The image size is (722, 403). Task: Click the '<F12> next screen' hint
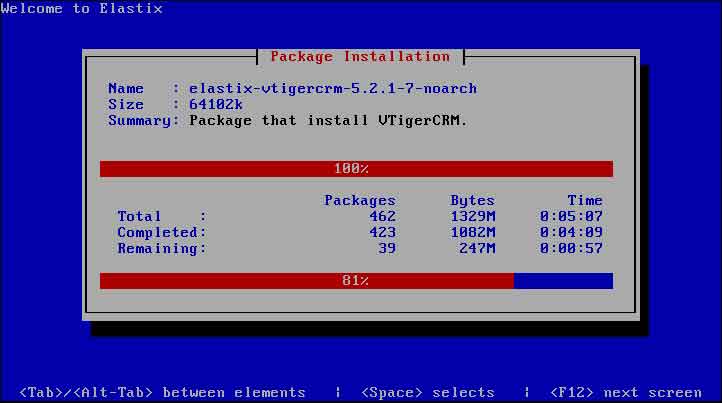[x=626, y=392]
